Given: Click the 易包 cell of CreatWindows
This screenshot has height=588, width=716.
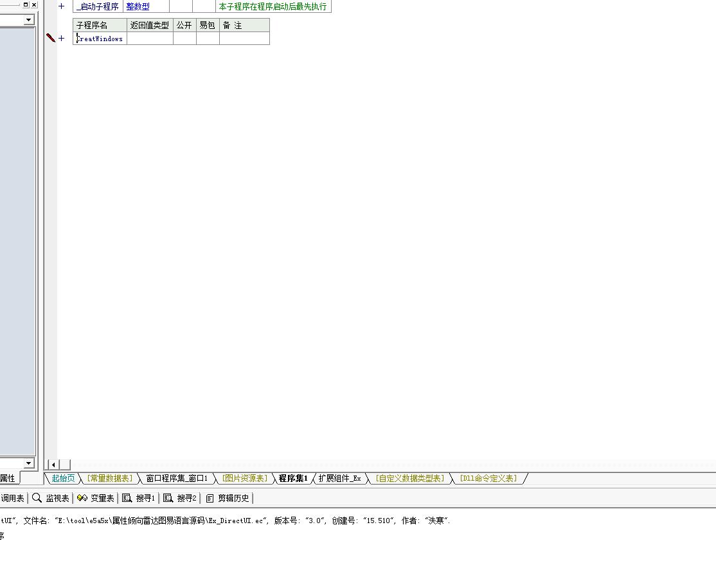Looking at the screenshot, I should pyautogui.click(x=208, y=39).
